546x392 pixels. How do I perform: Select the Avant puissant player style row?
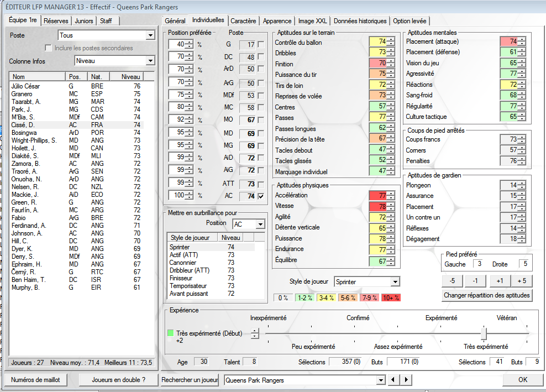[211, 294]
